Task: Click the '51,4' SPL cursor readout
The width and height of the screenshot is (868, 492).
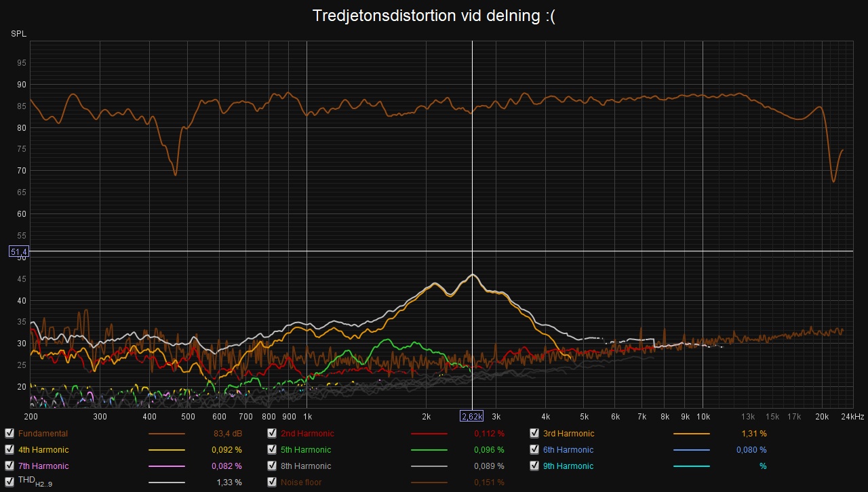Action: (18, 251)
